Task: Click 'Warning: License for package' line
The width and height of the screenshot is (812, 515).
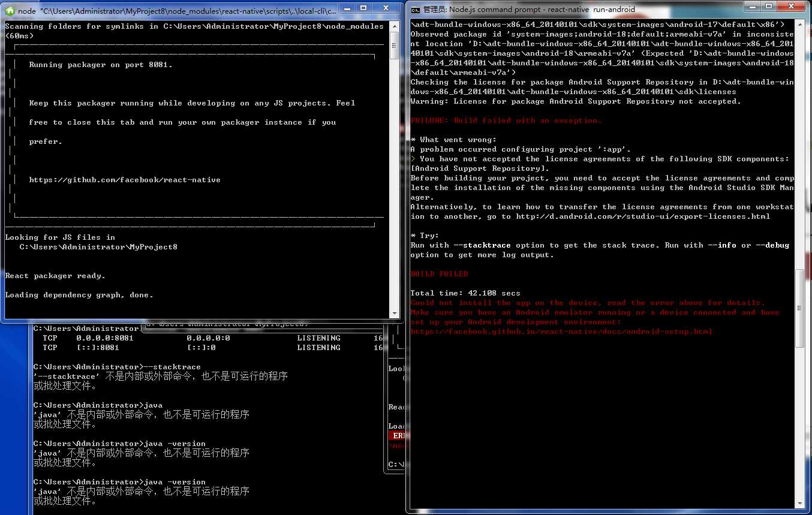Action: [x=576, y=101]
